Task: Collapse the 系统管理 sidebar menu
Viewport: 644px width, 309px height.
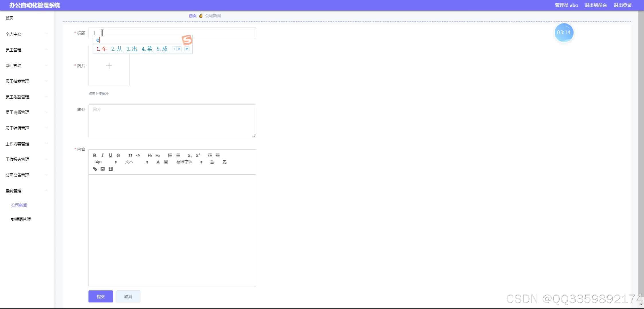Action: 26,191
